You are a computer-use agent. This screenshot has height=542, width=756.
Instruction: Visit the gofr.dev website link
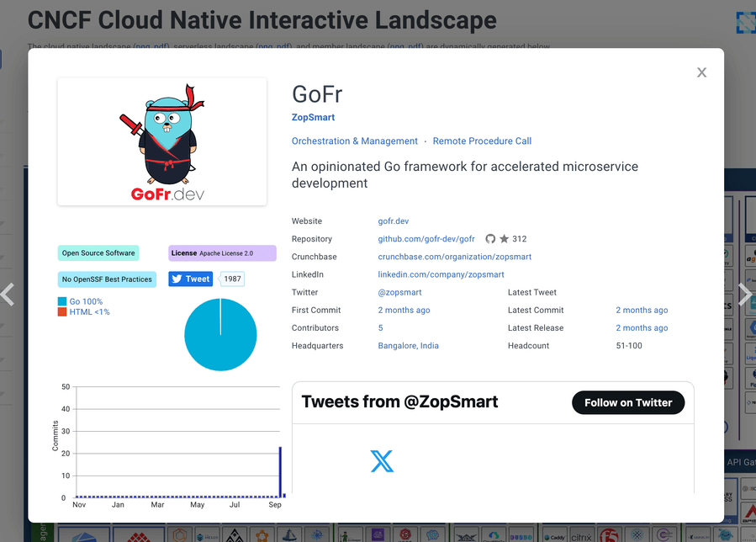click(x=393, y=221)
